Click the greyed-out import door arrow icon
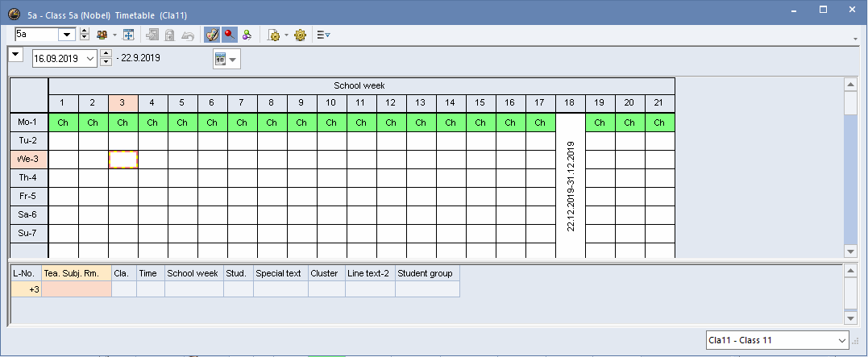The height and width of the screenshot is (357, 868). pyautogui.click(x=152, y=35)
